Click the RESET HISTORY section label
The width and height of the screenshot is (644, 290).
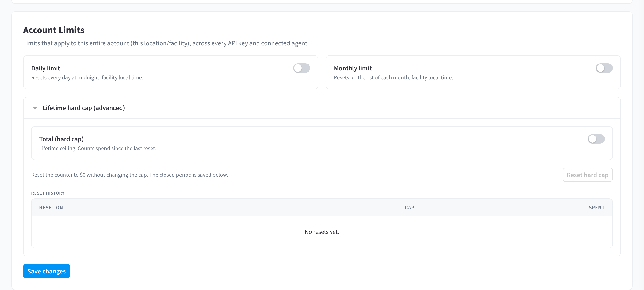point(48,193)
